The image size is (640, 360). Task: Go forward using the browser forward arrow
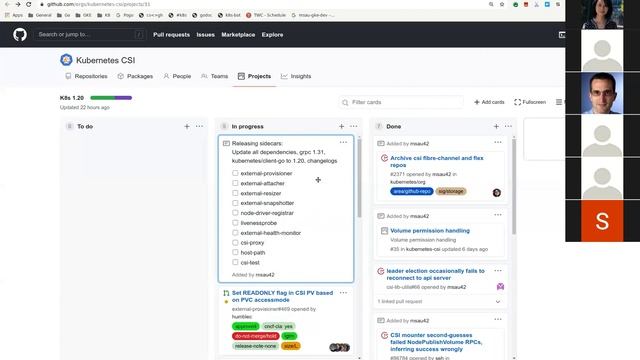coord(18,4)
